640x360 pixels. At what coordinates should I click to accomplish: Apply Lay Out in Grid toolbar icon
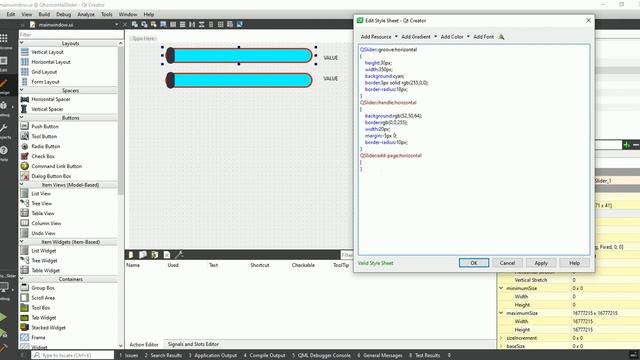coord(220,24)
